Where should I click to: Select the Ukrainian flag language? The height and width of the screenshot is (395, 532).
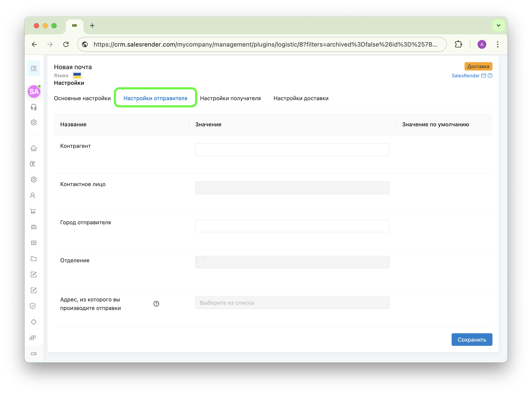pyautogui.click(x=77, y=76)
